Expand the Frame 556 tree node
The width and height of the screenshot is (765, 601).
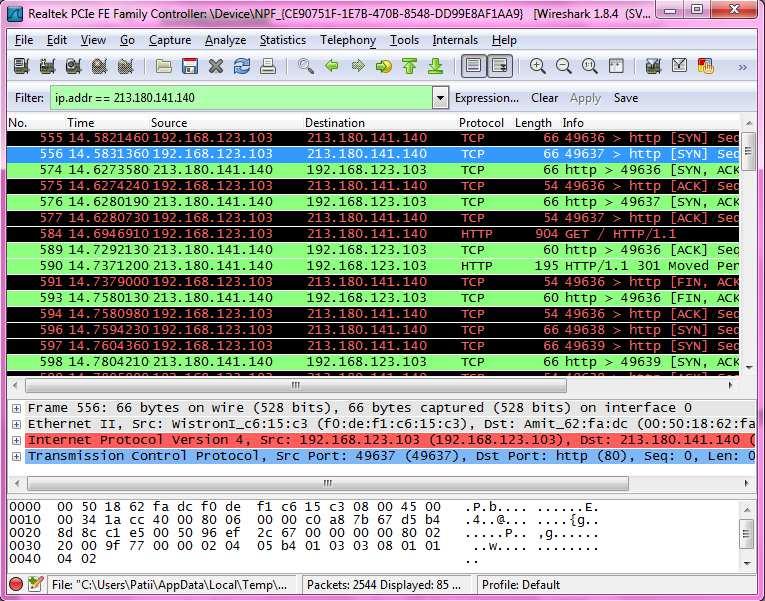[16, 408]
